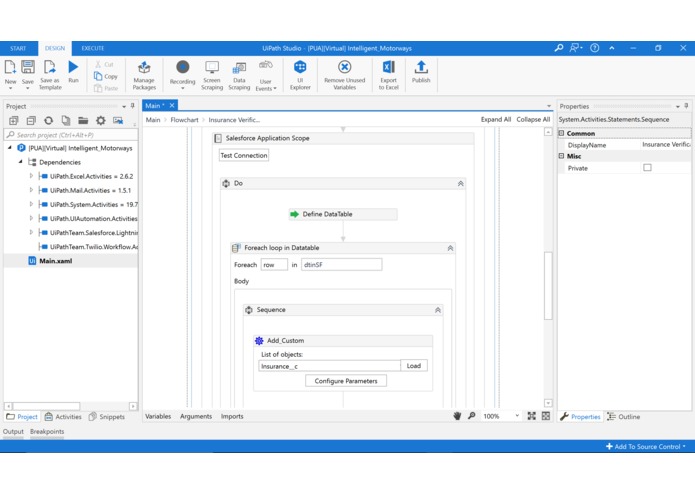The width and height of the screenshot is (695, 494).
Task: Publish the project
Action: [x=421, y=72]
